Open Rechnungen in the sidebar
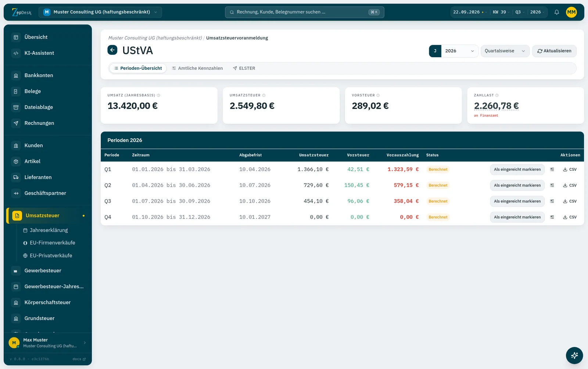 pos(48,123)
